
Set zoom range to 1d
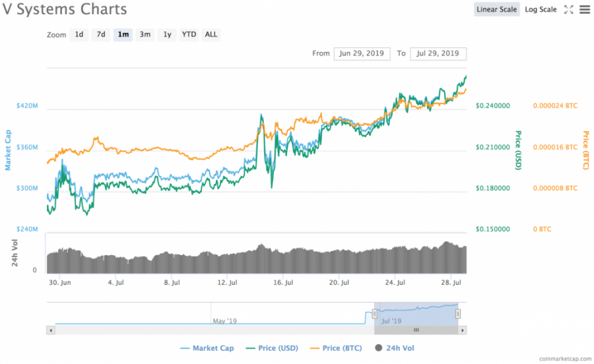coord(79,34)
